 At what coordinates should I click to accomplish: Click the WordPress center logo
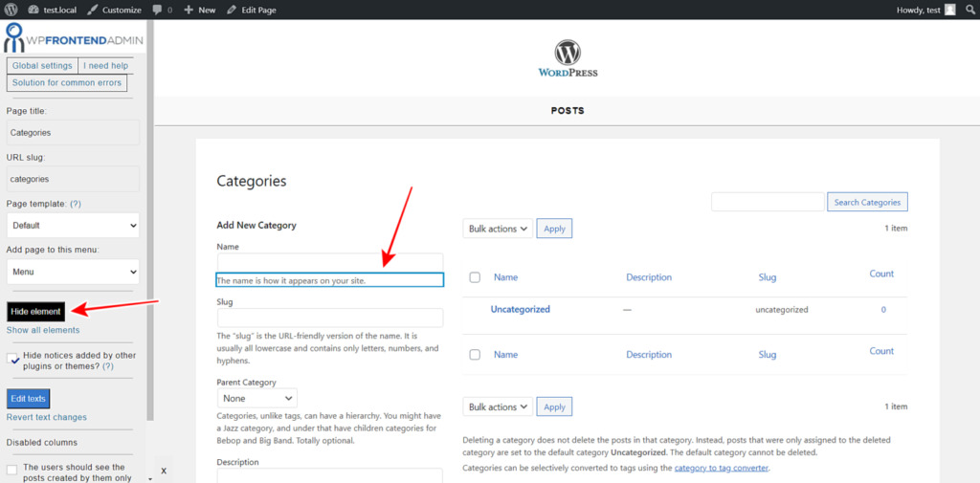click(568, 58)
